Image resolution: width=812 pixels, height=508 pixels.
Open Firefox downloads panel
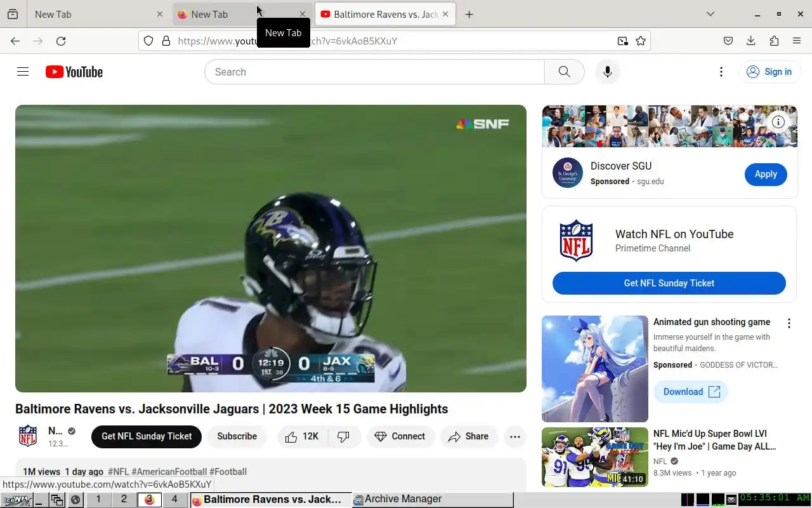click(751, 41)
